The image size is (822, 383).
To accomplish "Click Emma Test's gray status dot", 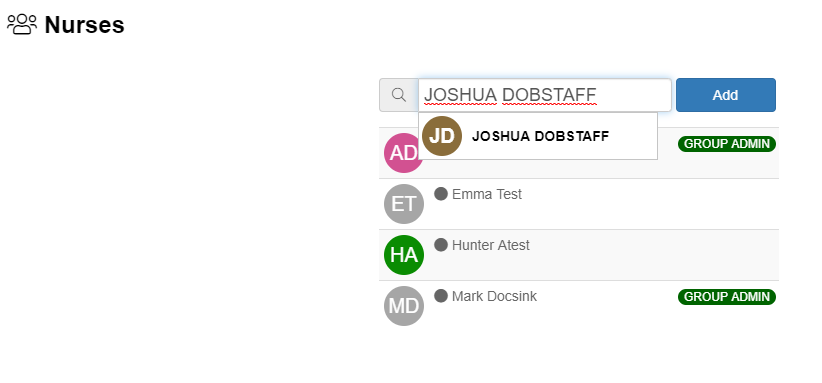I will 441,194.
